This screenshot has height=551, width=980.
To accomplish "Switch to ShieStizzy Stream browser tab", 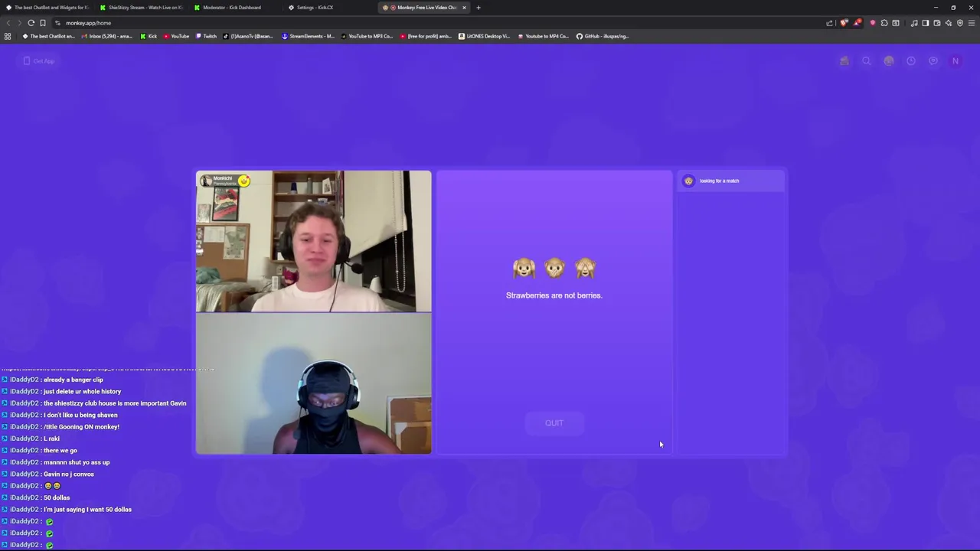I will pos(142,8).
